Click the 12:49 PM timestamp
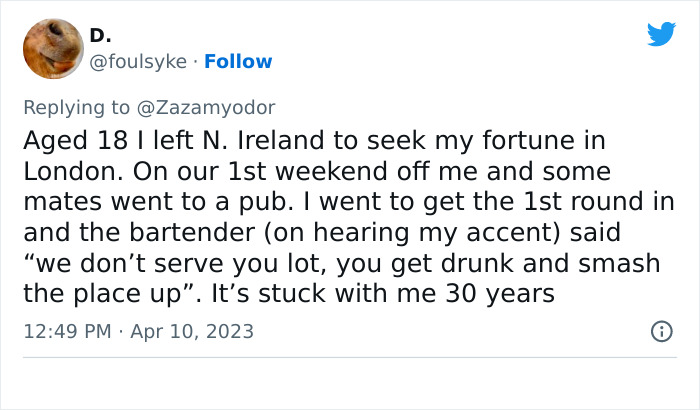 pyautogui.click(x=67, y=331)
